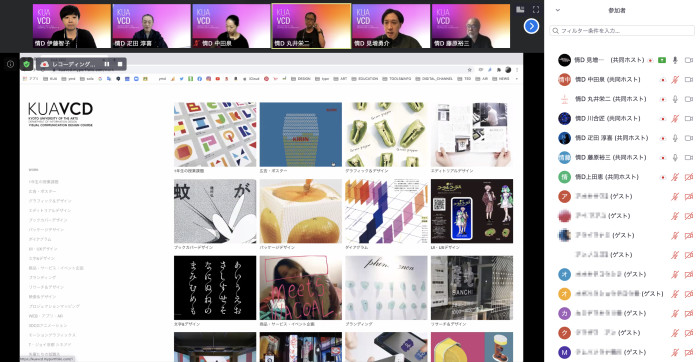Viewport: 700px width, 362px height.
Task: Collapse the participants panel chevron
Action: [558, 10]
